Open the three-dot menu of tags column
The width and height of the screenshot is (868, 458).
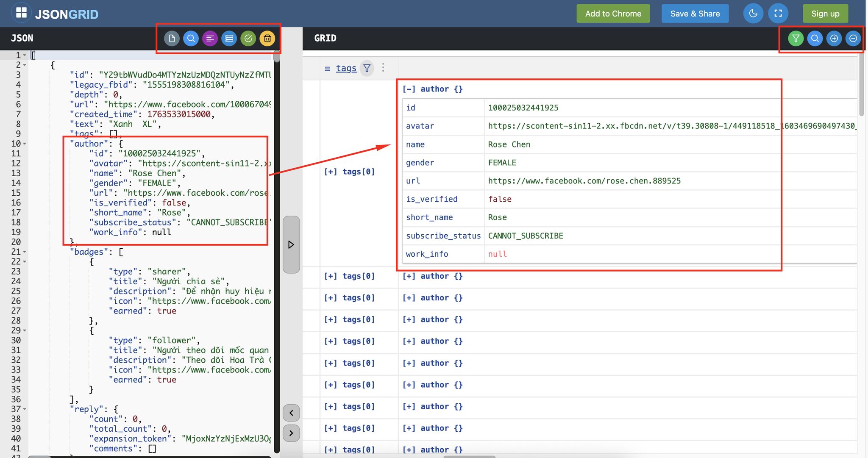click(383, 68)
